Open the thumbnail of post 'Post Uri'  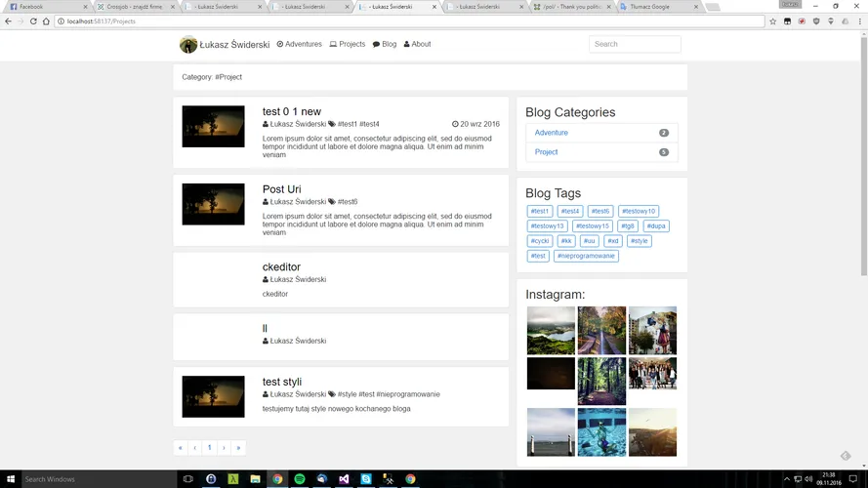tap(213, 204)
